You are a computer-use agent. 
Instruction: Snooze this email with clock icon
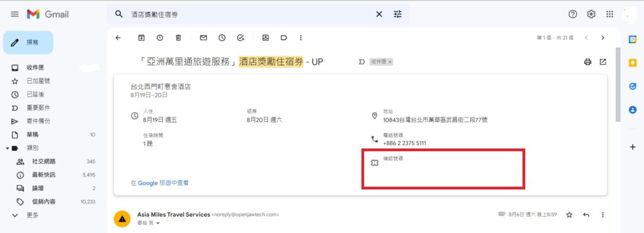click(222, 38)
